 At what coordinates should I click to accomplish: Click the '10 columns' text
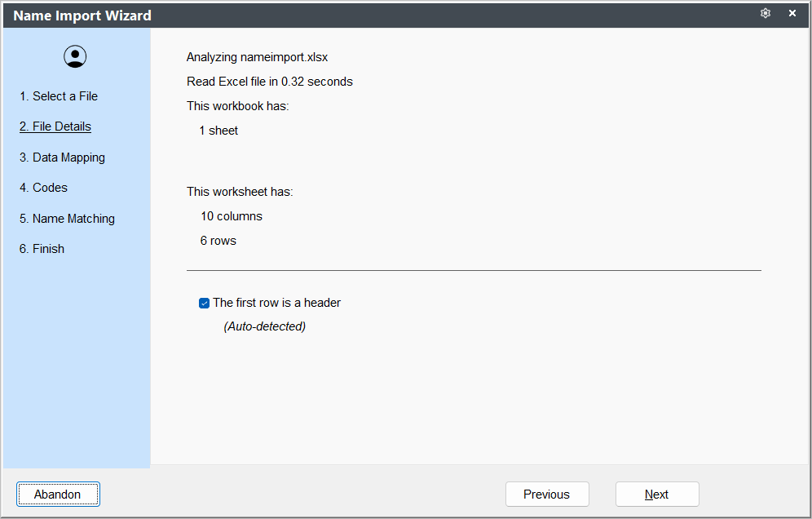232,216
